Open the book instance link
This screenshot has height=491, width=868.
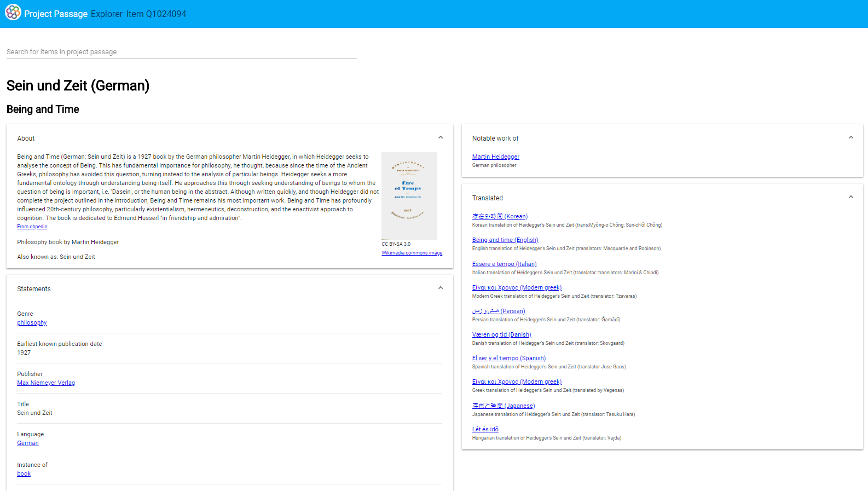[x=24, y=474]
